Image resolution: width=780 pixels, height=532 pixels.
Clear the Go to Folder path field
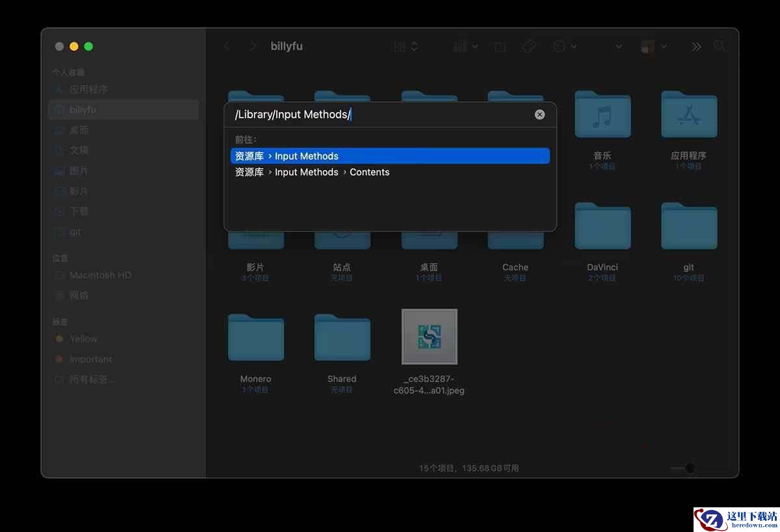coord(539,114)
